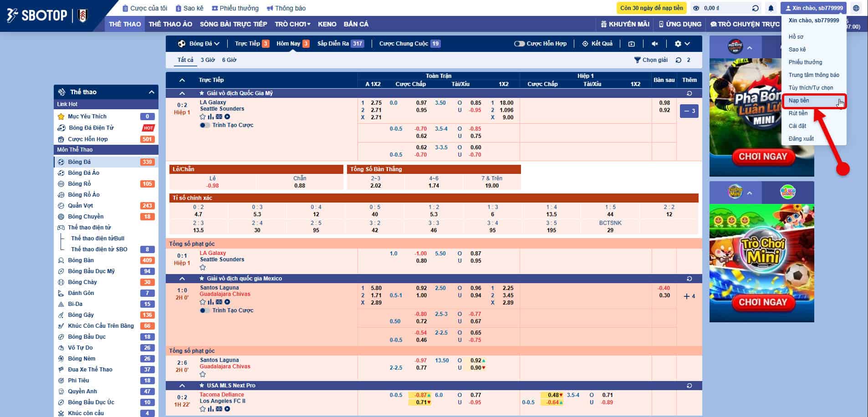Collapse the Thể thao sidebar panel
Screen dimensions: 868x417
151,92
